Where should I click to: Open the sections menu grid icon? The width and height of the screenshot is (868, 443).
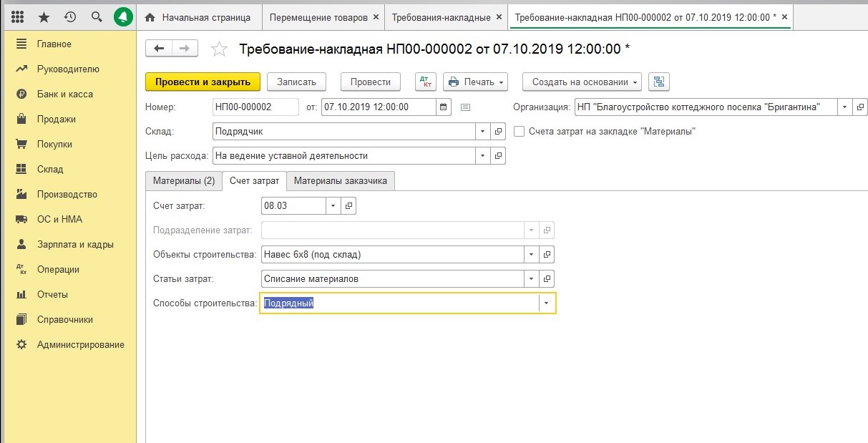(x=19, y=16)
